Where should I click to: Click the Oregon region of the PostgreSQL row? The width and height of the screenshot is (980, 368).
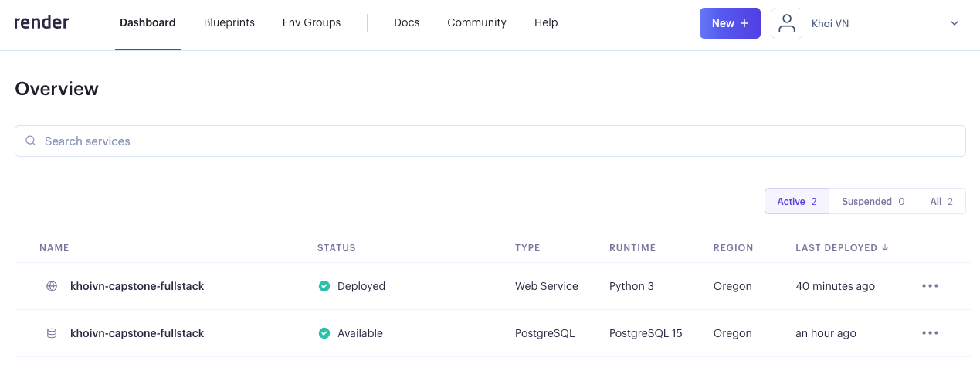(x=733, y=333)
